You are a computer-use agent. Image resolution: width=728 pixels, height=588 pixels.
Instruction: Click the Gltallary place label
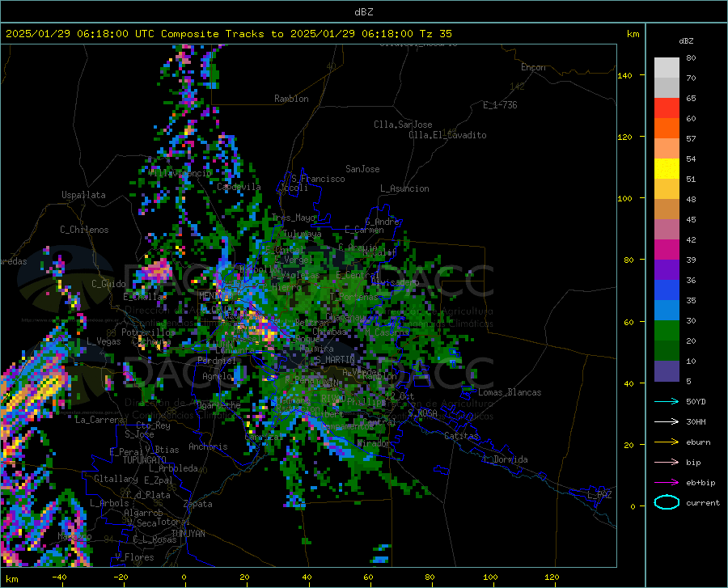click(x=116, y=479)
